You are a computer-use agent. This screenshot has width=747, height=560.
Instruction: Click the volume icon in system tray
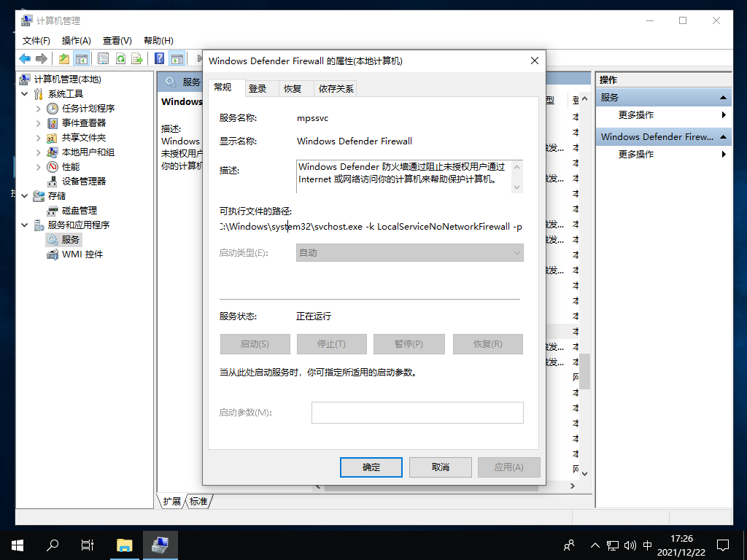tap(630, 545)
